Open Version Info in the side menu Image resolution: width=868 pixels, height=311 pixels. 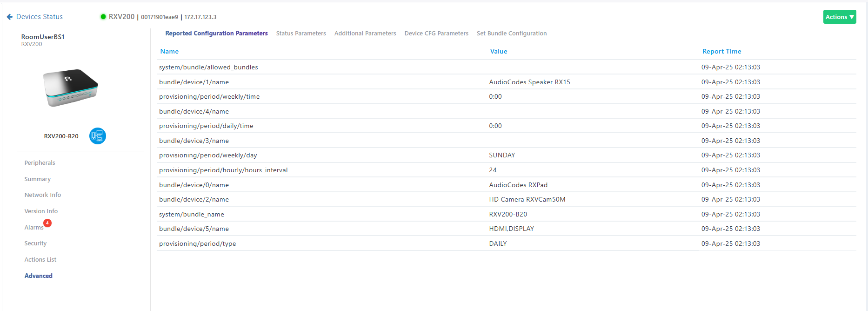point(41,211)
